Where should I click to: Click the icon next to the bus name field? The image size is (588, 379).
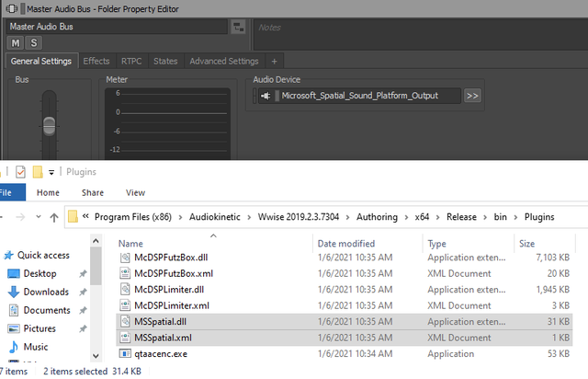tap(238, 27)
